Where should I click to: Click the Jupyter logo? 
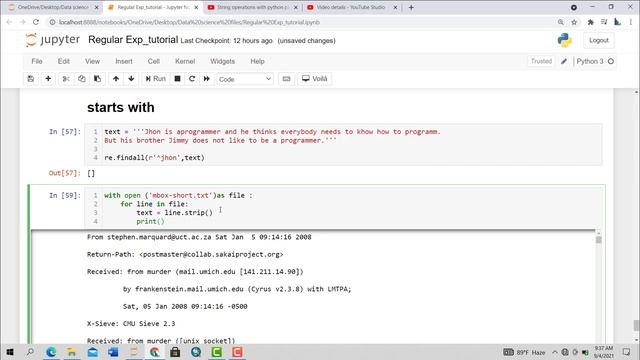(52, 40)
